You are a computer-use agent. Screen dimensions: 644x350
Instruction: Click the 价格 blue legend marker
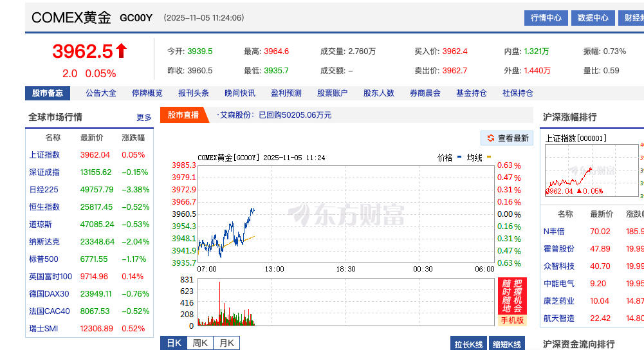(459, 157)
